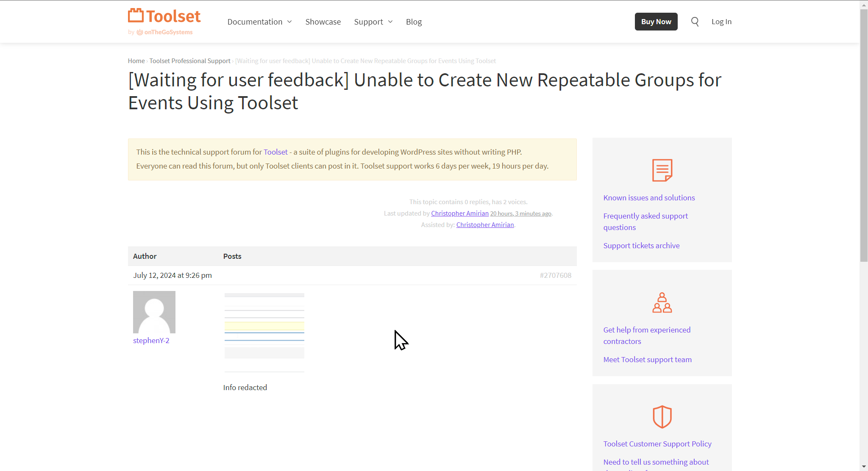Open Support tickets archive link
The width and height of the screenshot is (868, 471).
641,246
